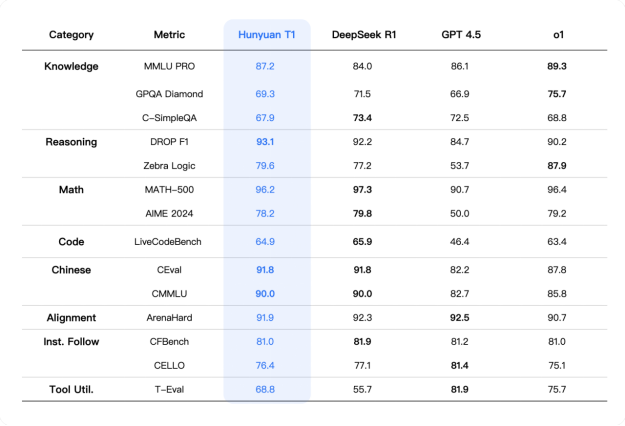Select the Metric column header

pos(169,35)
